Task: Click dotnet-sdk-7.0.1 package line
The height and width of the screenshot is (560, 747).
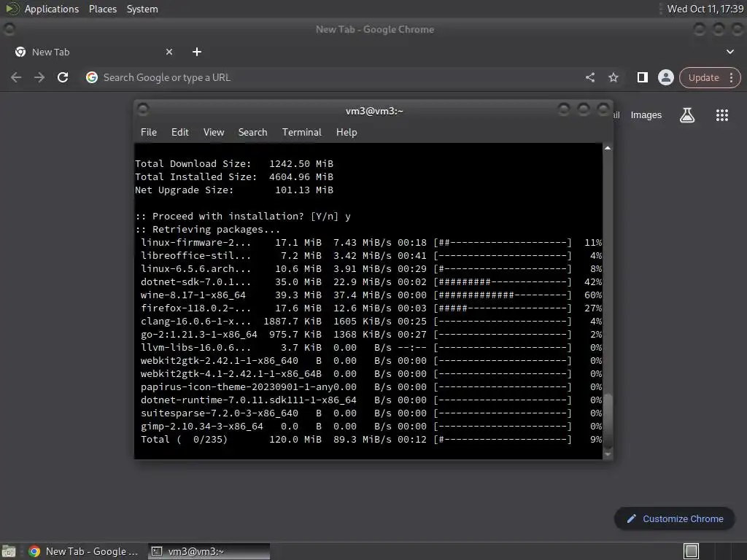Action: point(371,282)
